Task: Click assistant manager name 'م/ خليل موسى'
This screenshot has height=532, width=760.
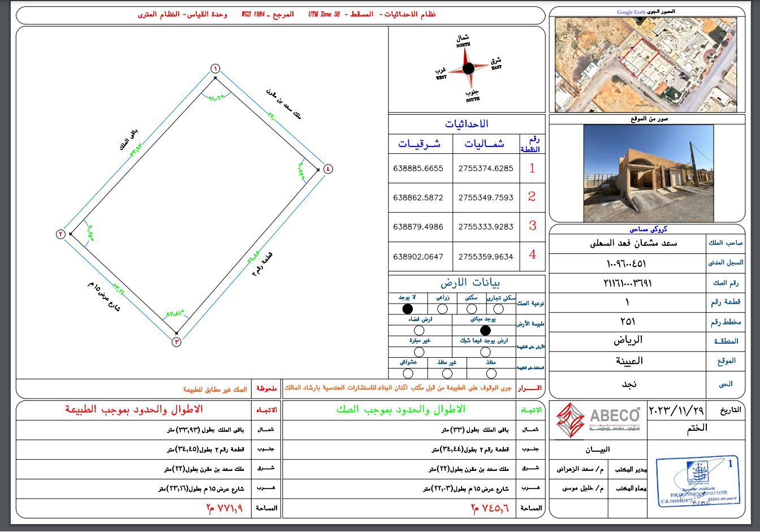Action: click(x=582, y=488)
